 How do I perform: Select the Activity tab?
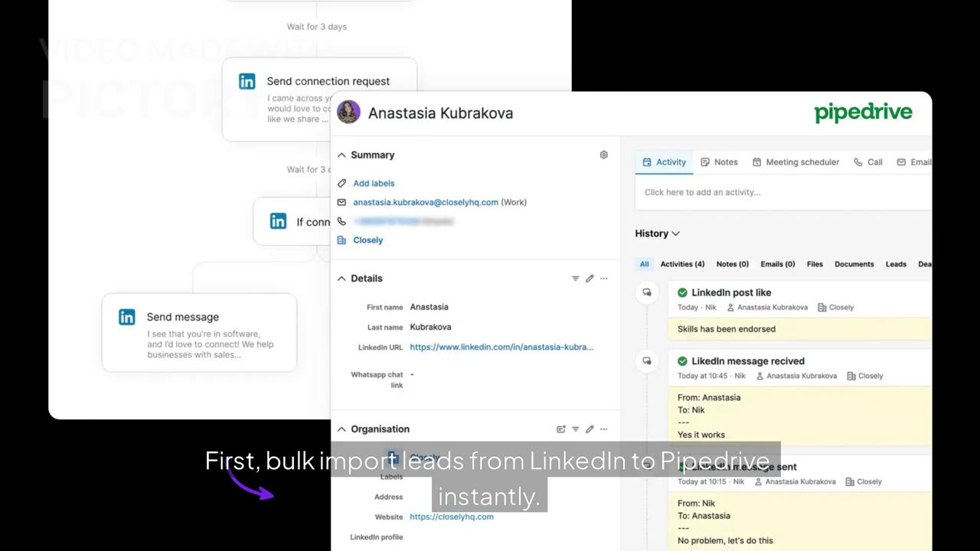[x=664, y=162]
